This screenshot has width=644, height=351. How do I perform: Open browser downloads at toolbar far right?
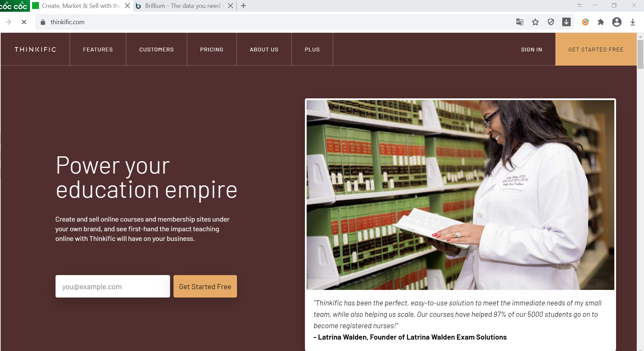click(x=633, y=22)
